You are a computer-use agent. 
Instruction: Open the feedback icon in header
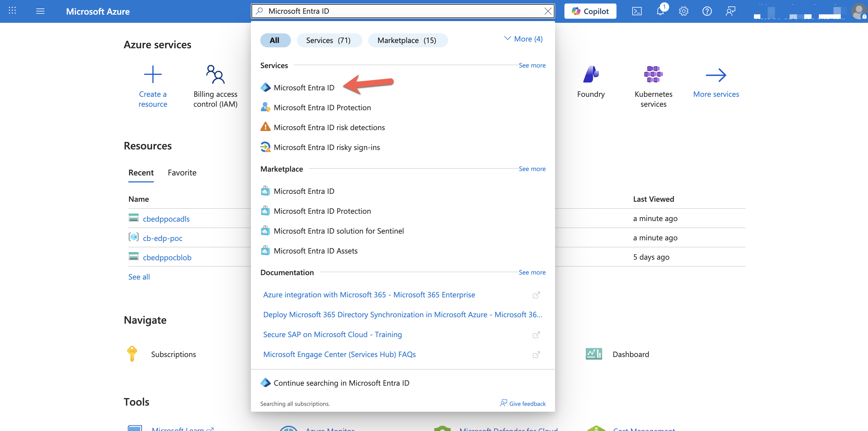click(730, 11)
